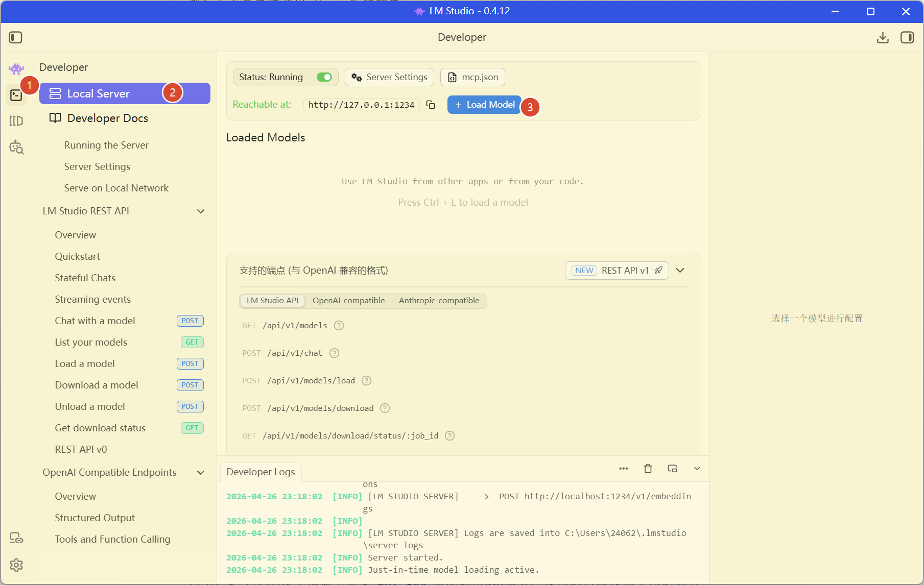Open app settings gear icon
This screenshot has height=585, width=924.
16,565
